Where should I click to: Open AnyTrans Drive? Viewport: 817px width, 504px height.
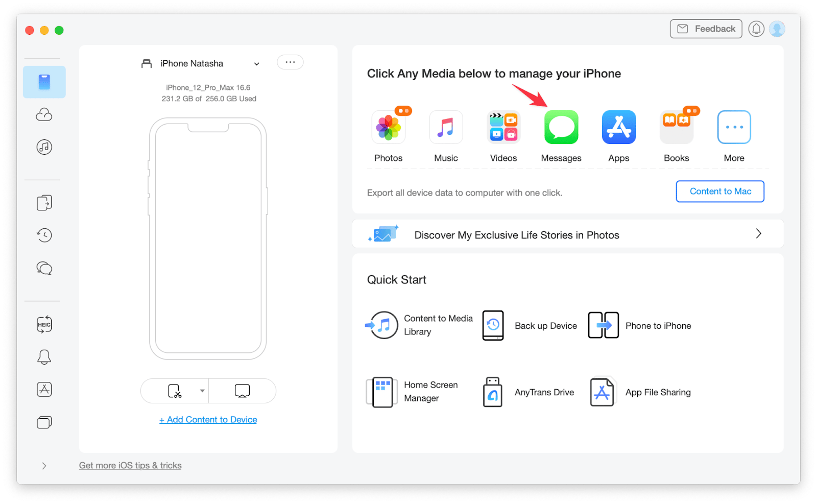pos(528,392)
